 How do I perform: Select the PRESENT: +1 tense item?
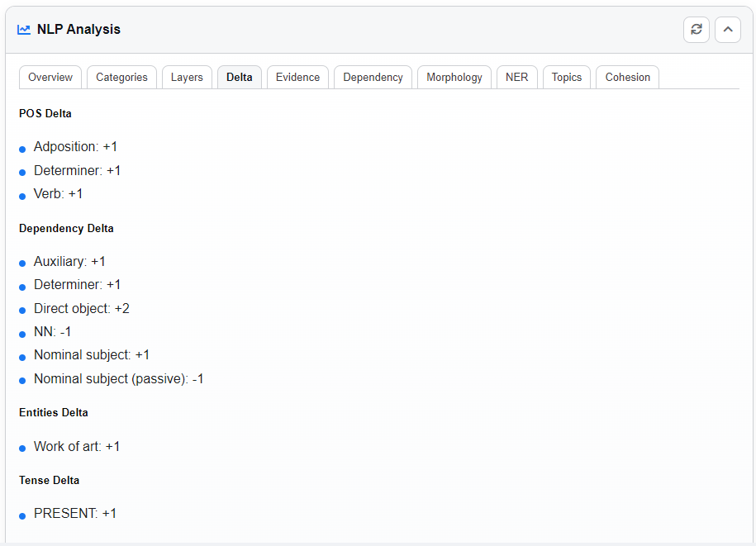click(75, 513)
